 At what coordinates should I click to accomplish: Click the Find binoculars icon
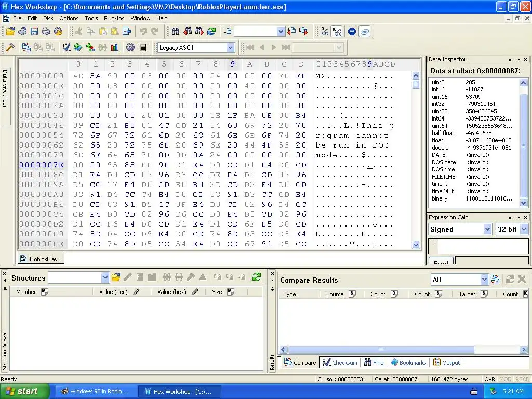[176, 32]
